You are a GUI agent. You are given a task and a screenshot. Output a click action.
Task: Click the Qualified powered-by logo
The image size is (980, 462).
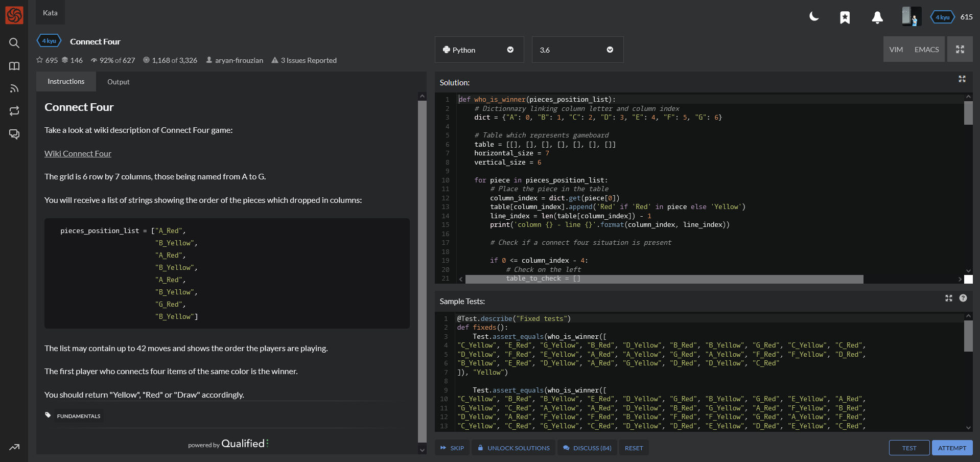point(245,444)
